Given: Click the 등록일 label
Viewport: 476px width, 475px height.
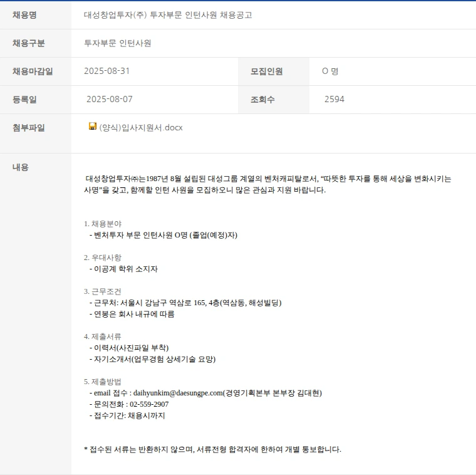Looking at the screenshot, I should pos(24,100).
